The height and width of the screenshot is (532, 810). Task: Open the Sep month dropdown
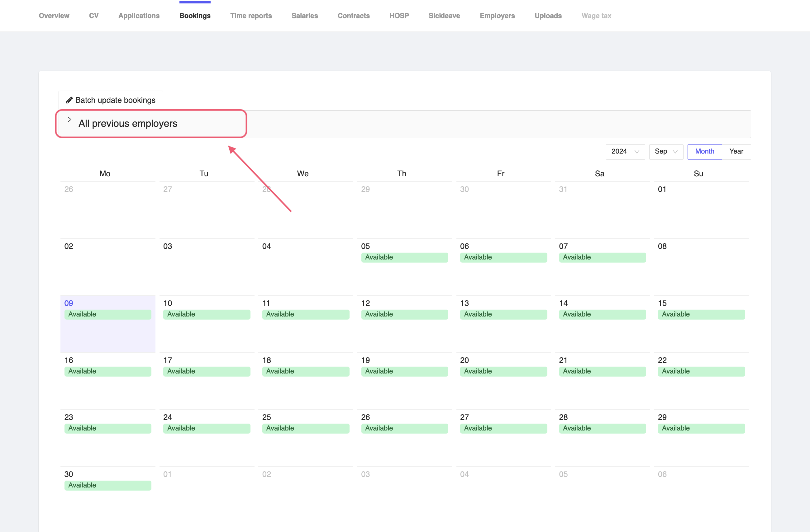click(x=666, y=151)
